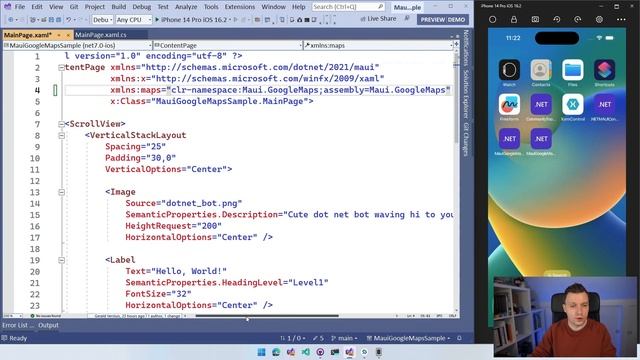Open the Freeform app in simulator
The image size is (640, 360).
point(509,104)
